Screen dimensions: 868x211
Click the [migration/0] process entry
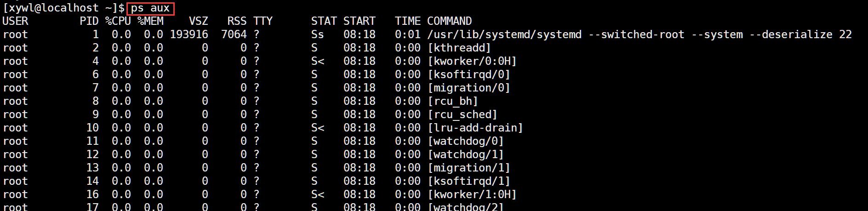coord(469,88)
